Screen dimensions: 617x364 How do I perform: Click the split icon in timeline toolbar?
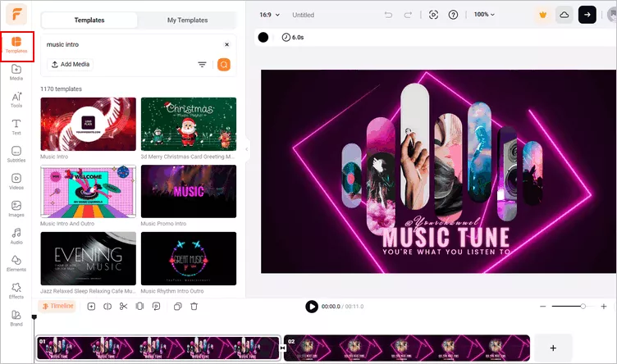pyautogui.click(x=107, y=307)
